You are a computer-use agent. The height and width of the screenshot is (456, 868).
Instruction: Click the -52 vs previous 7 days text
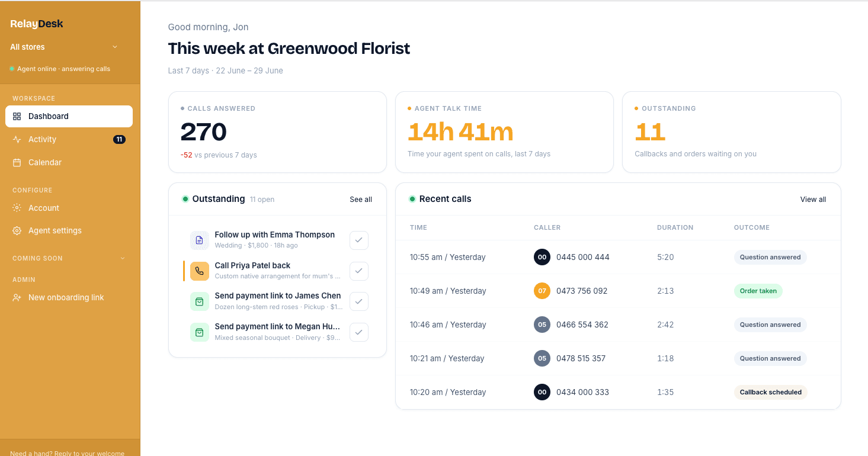pyautogui.click(x=219, y=155)
